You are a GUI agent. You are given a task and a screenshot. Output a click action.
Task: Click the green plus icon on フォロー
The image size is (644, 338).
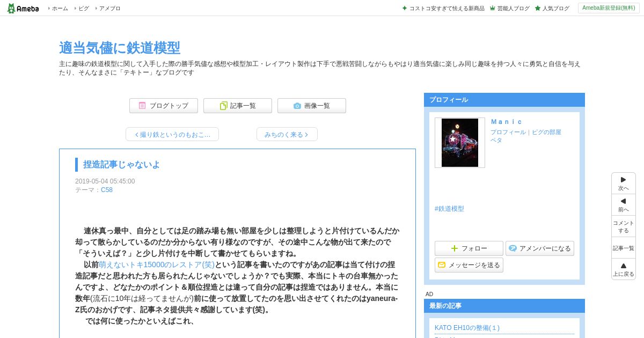click(x=455, y=248)
